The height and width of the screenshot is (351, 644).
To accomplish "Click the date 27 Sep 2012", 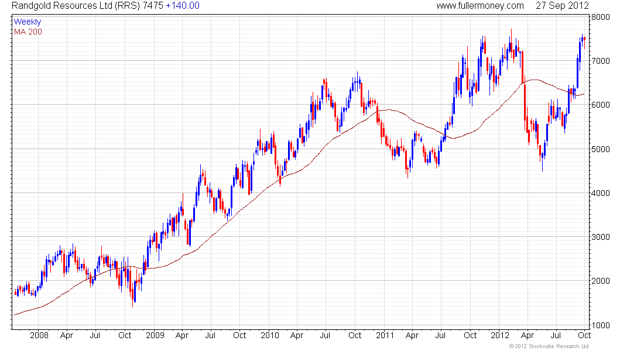I will pos(562,6).
